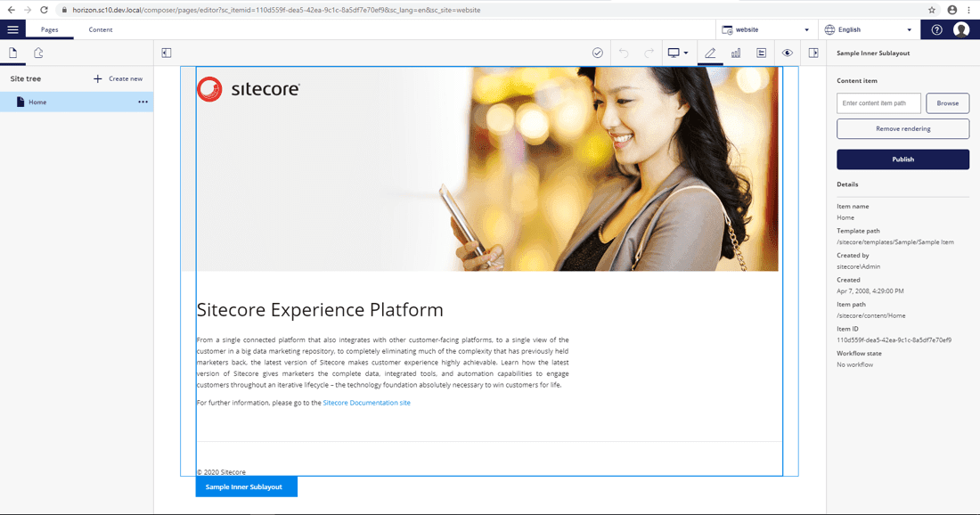Click the Item ID value text
Image resolution: width=980 pixels, height=515 pixels.
tap(894, 340)
